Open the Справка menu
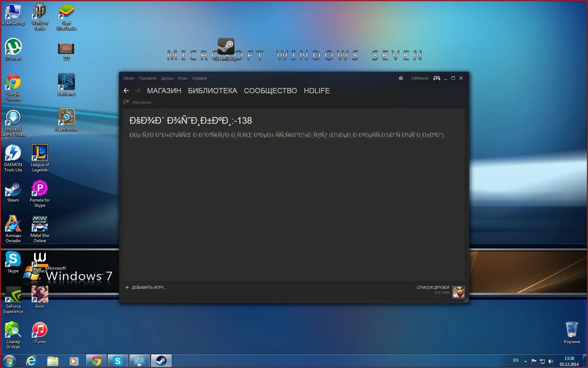 [x=199, y=78]
